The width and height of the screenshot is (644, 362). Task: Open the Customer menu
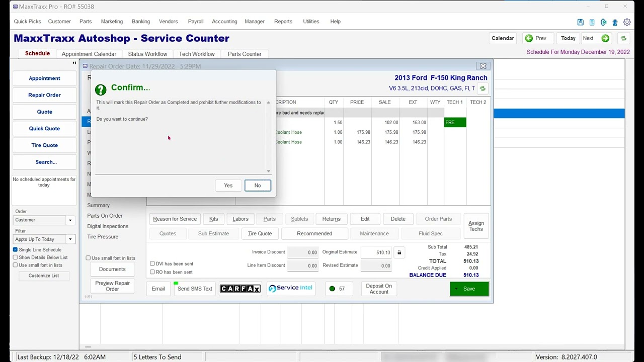pyautogui.click(x=59, y=22)
